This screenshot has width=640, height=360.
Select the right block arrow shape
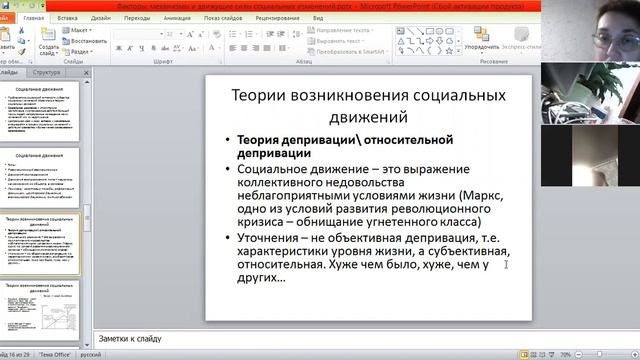pyautogui.click(x=430, y=41)
